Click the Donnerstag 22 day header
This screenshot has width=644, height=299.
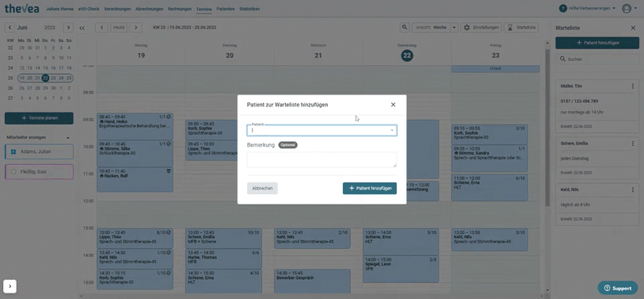pos(406,52)
